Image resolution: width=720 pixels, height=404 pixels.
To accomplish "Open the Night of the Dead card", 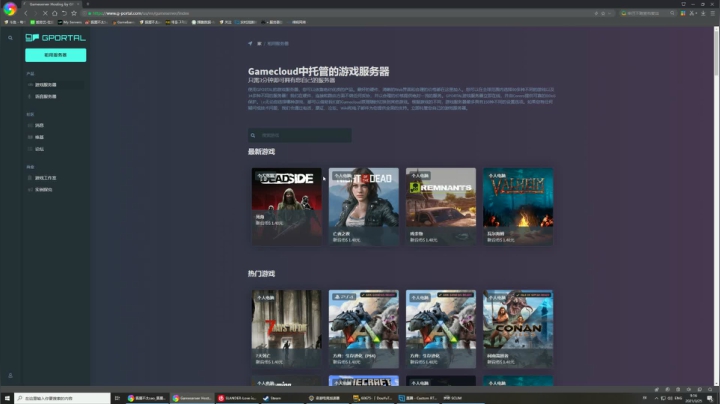I will tap(364, 207).
